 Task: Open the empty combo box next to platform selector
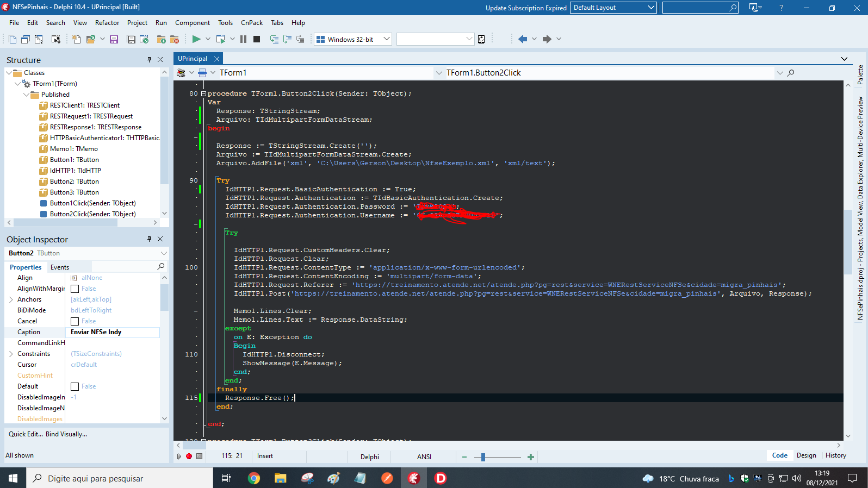pyautogui.click(x=469, y=39)
